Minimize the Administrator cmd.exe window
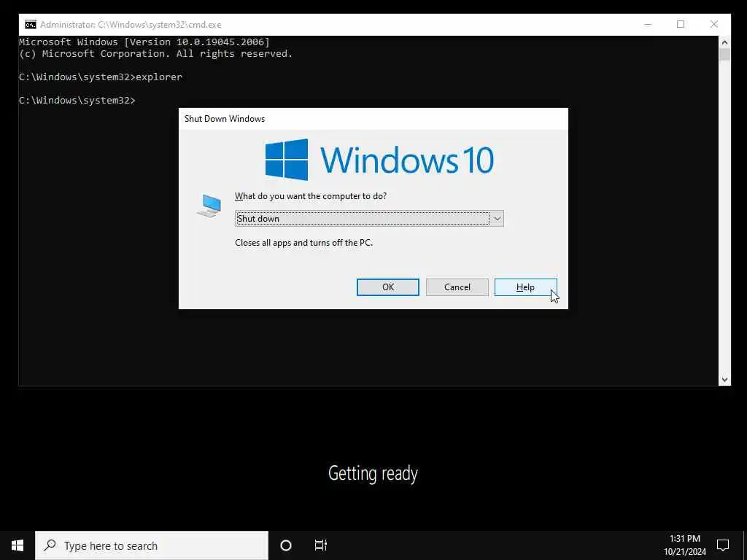This screenshot has height=560, width=747. click(x=648, y=25)
